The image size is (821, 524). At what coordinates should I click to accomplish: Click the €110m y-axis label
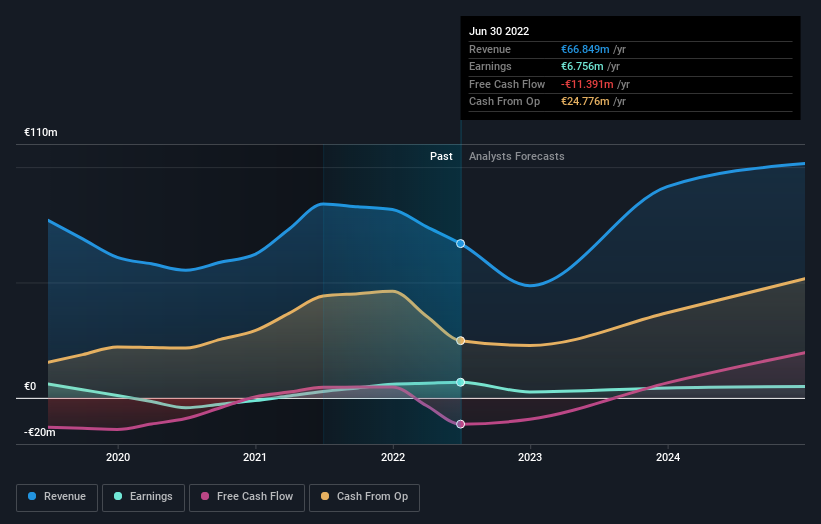click(40, 132)
